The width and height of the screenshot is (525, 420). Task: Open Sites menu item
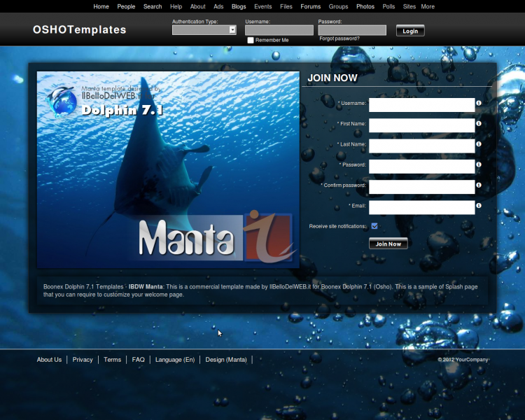coord(409,6)
